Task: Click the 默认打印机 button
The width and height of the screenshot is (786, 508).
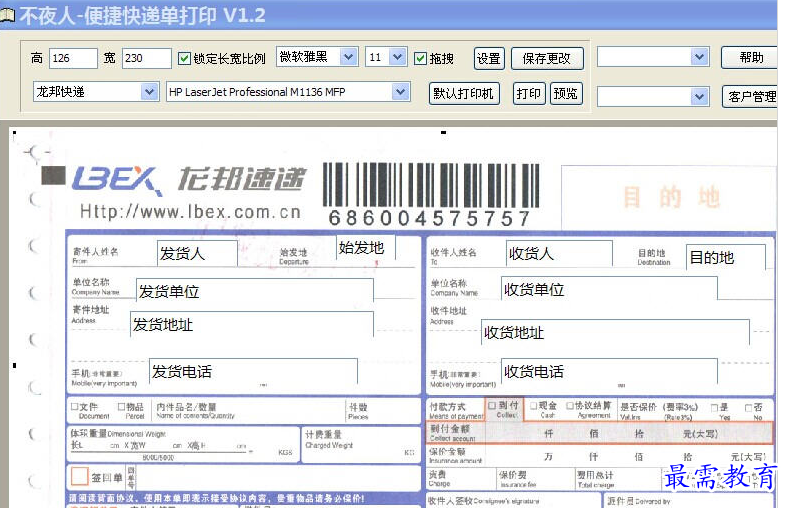Action: 464,94
